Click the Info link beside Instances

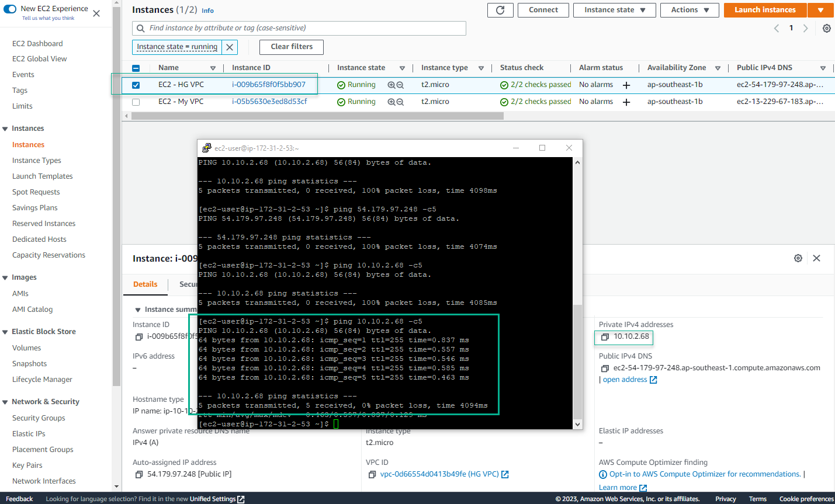[x=207, y=11]
